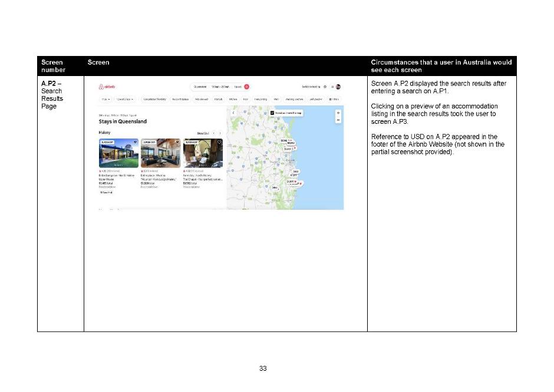Save The Chapel listing with heart icon
Viewport: 554px width, 392px height.
(x=219, y=142)
